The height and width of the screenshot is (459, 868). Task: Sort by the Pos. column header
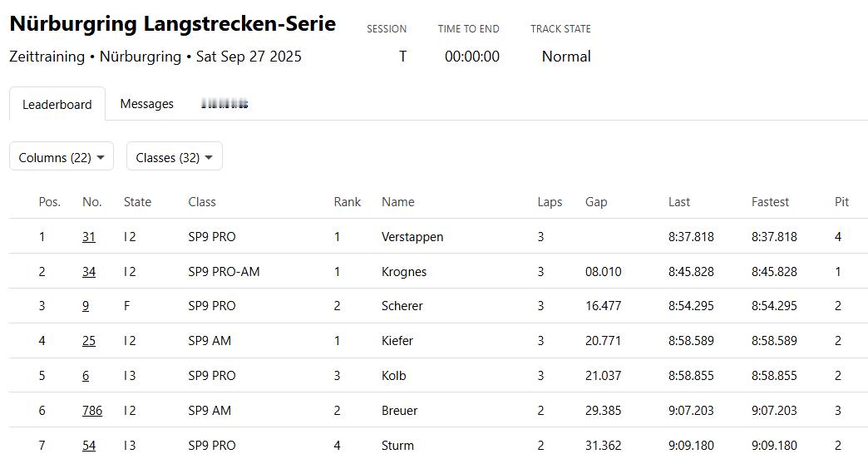[49, 202]
